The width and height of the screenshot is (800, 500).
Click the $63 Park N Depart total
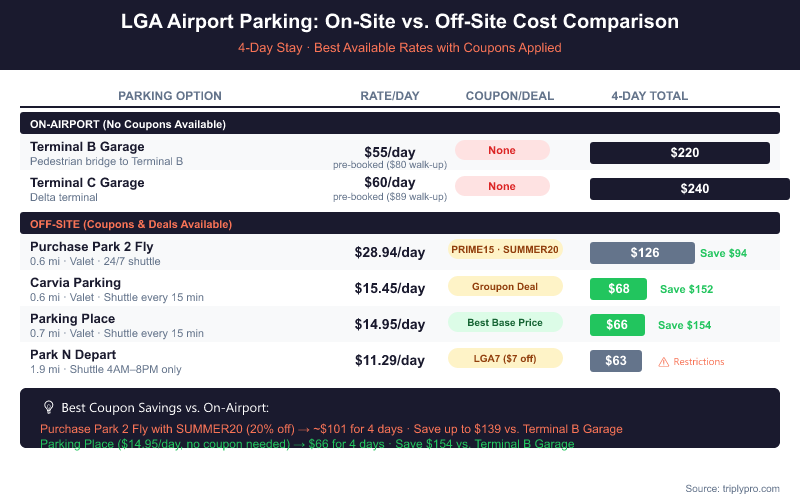click(616, 361)
